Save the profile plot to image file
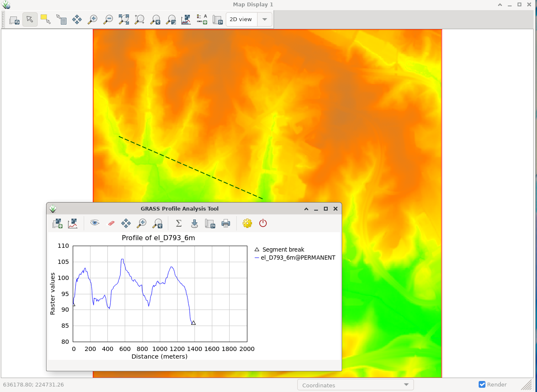This screenshot has height=392, width=537. coord(210,223)
